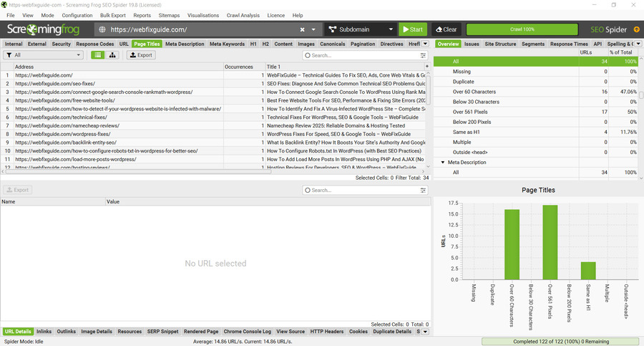Switch to tree view icon
Viewport: 644px width, 346px height.
[112, 55]
